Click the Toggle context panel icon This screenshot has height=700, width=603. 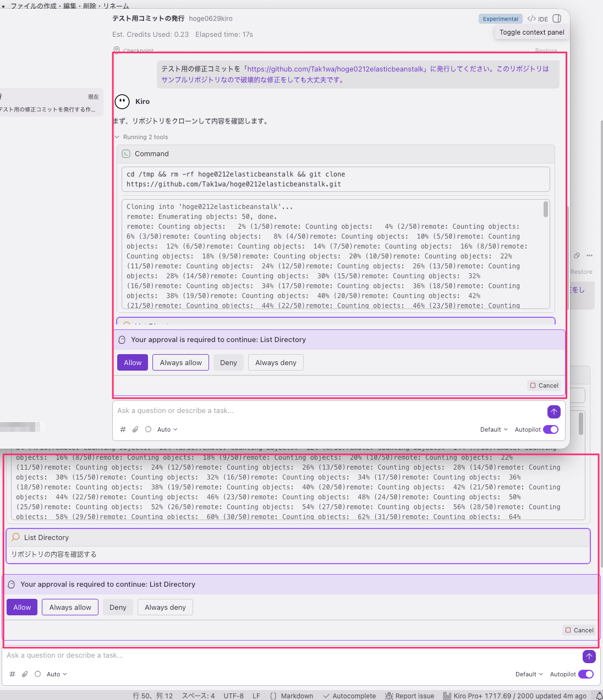pos(557,19)
